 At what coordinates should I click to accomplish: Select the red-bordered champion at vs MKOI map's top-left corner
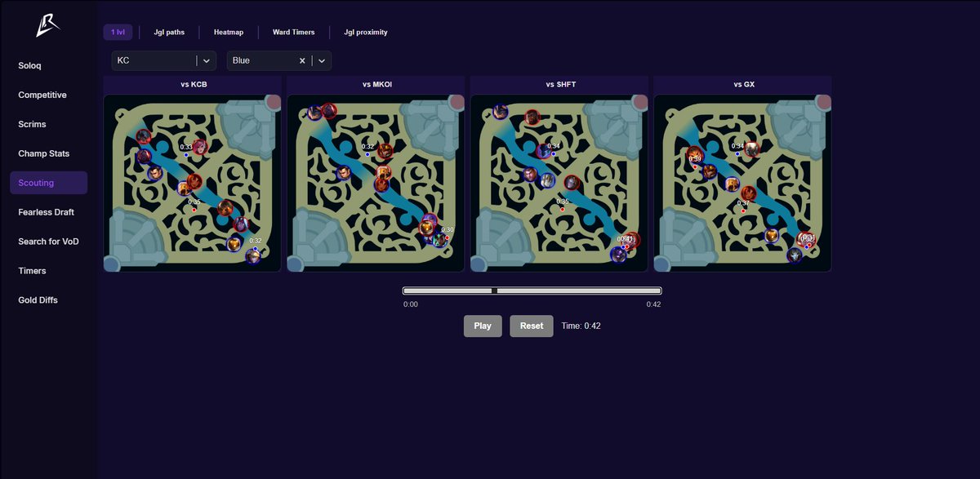pyautogui.click(x=329, y=111)
